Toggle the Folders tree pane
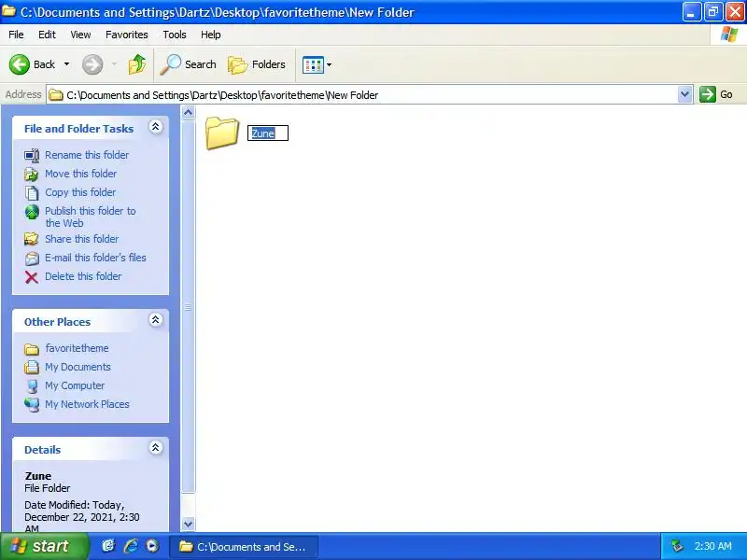 257,64
